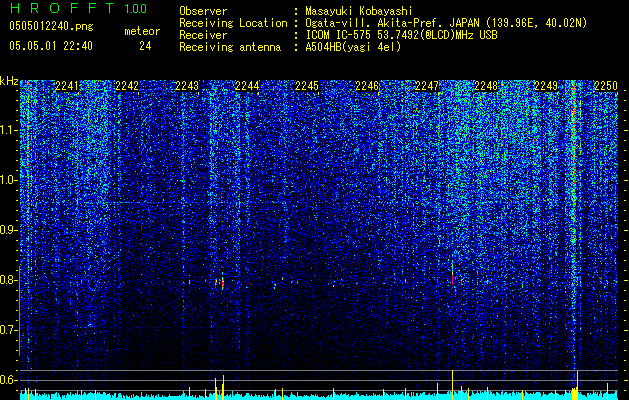The height and width of the screenshot is (400, 629).
Task: Click the 0.8 kHz axis label
Action: (x=9, y=280)
